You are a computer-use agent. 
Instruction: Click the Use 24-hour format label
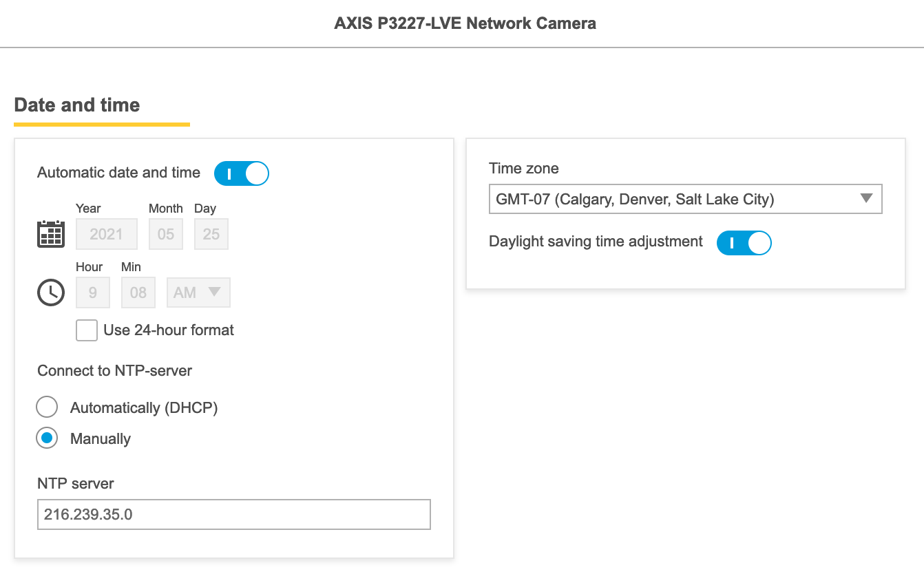coord(169,330)
